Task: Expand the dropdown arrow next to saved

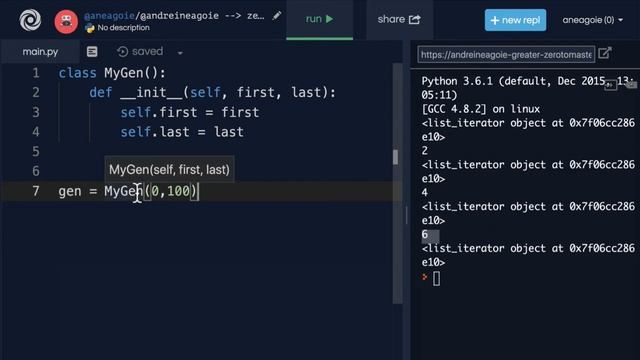Action: 180,53
